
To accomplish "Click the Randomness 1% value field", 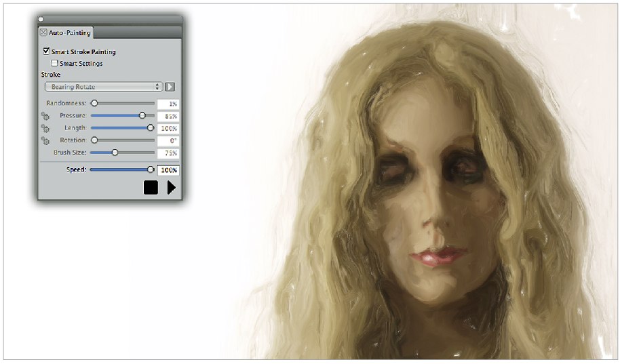I will coord(168,104).
